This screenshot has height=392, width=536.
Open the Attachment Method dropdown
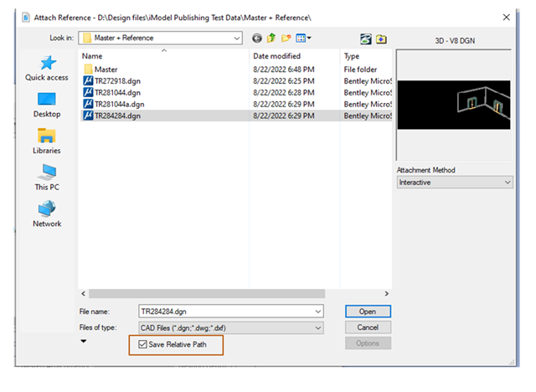[x=455, y=182]
